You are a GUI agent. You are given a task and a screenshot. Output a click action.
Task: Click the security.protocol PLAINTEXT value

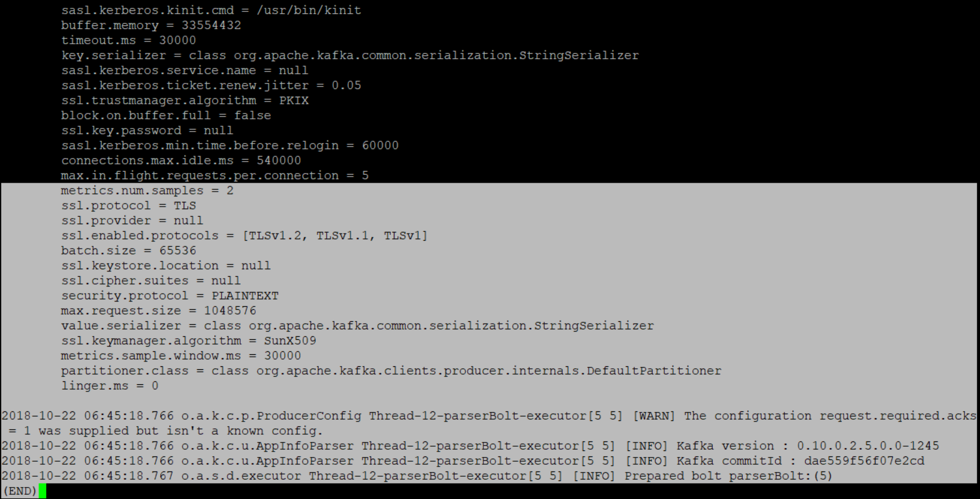pyautogui.click(x=245, y=295)
